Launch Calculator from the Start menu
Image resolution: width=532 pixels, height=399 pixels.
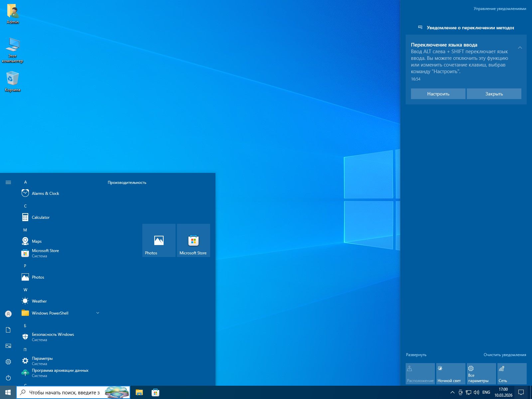pyautogui.click(x=41, y=217)
